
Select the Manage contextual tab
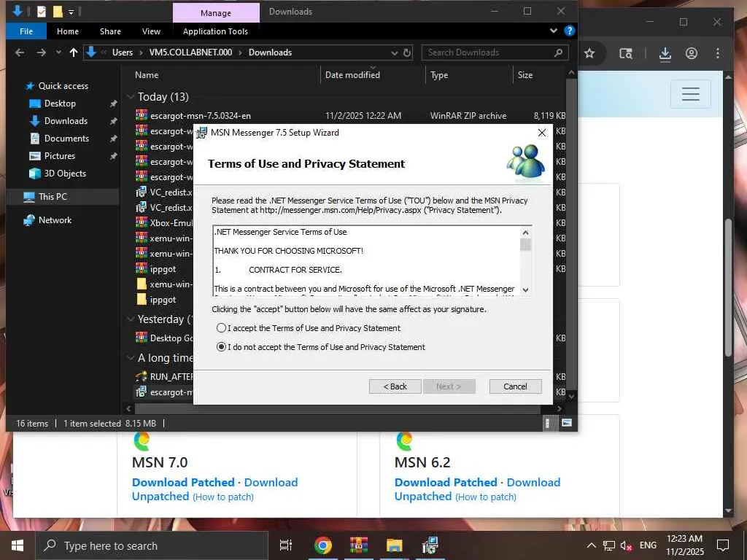coord(216,13)
